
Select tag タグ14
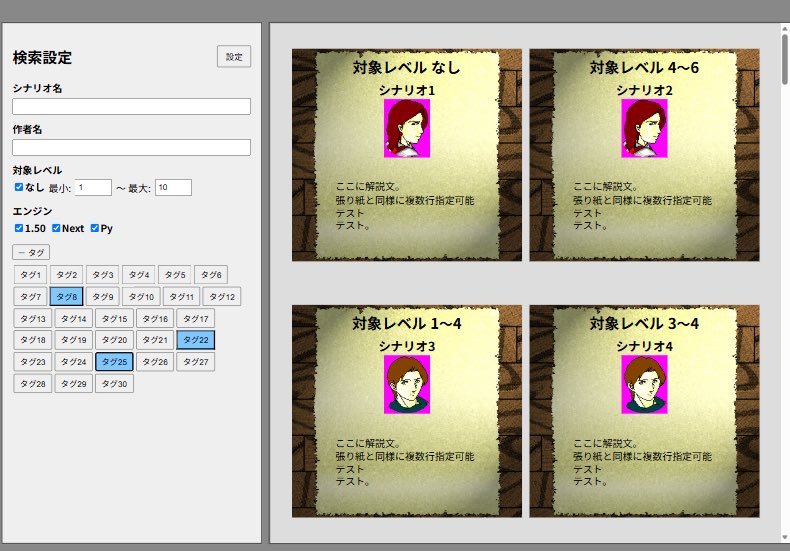point(74,318)
